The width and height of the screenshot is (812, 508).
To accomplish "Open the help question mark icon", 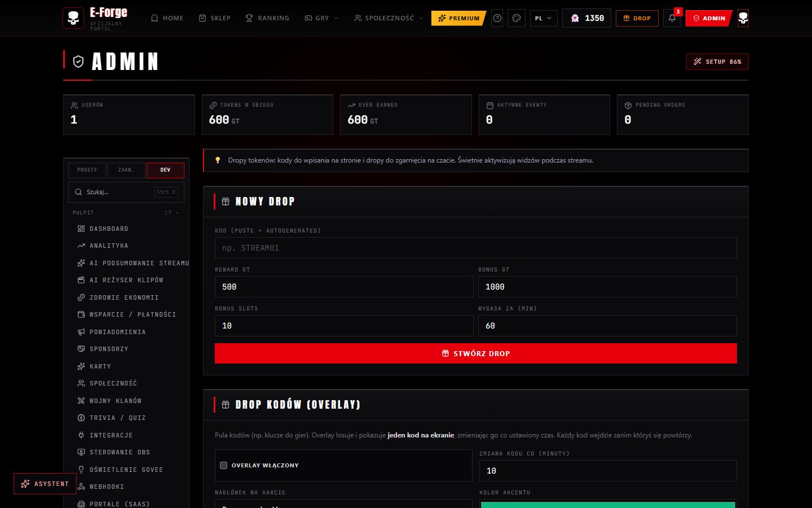I will tap(497, 18).
